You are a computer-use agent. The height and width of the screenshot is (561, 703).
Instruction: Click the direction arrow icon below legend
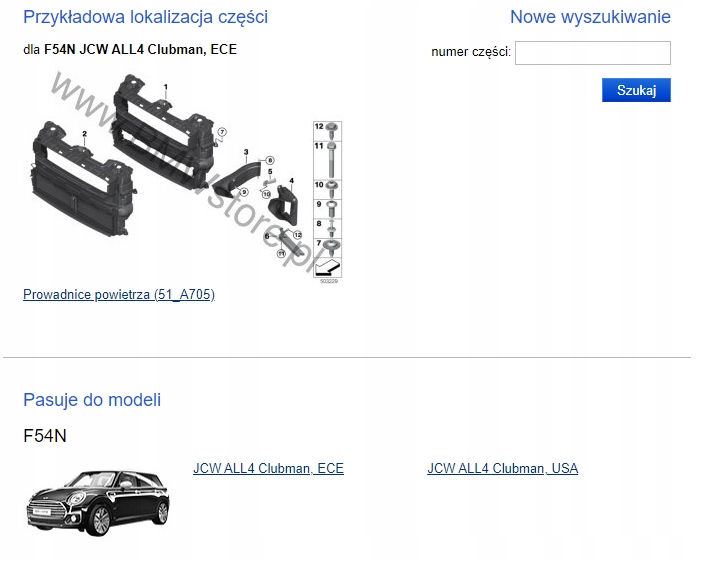327,268
